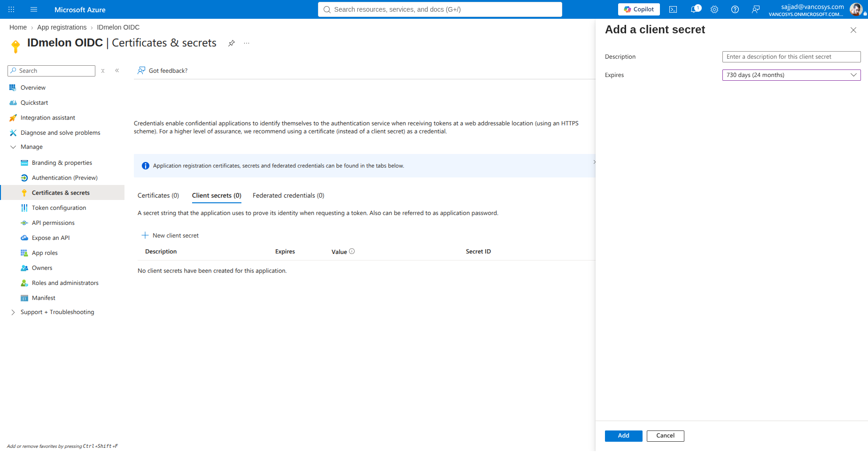868x453 pixels.
Task: Focus the client secret Description field
Action: (791, 57)
